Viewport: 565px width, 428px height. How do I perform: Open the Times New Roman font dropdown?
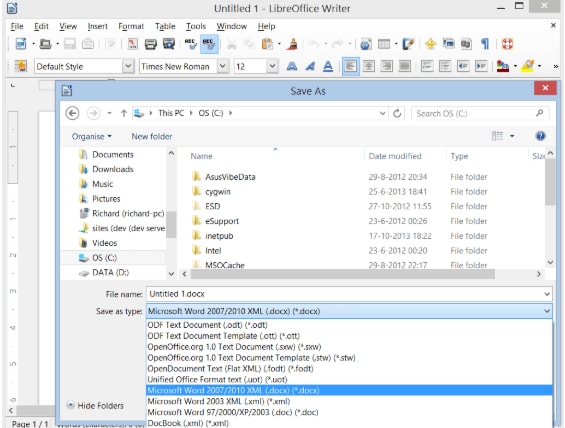click(223, 66)
